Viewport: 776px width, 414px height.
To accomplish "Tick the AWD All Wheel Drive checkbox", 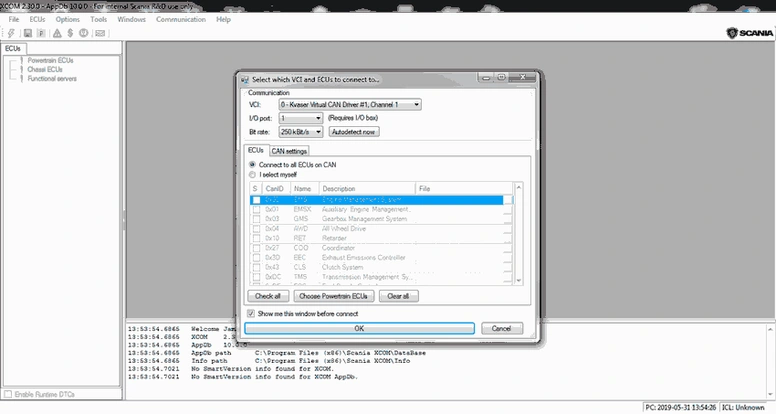I will pos(256,229).
